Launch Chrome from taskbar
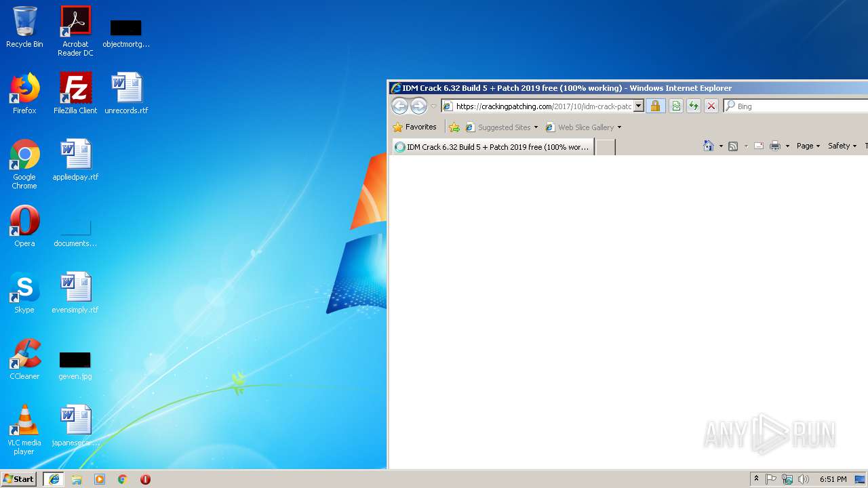 coord(123,479)
